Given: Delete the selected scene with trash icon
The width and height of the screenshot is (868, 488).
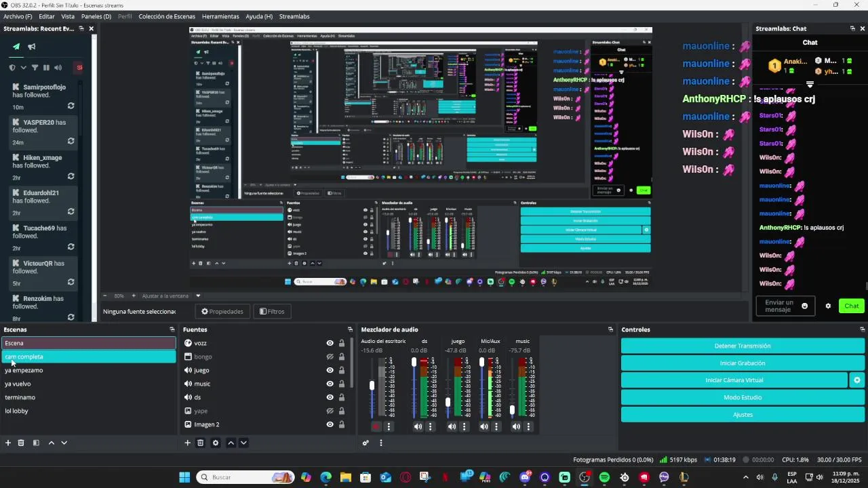Looking at the screenshot, I should [21, 443].
